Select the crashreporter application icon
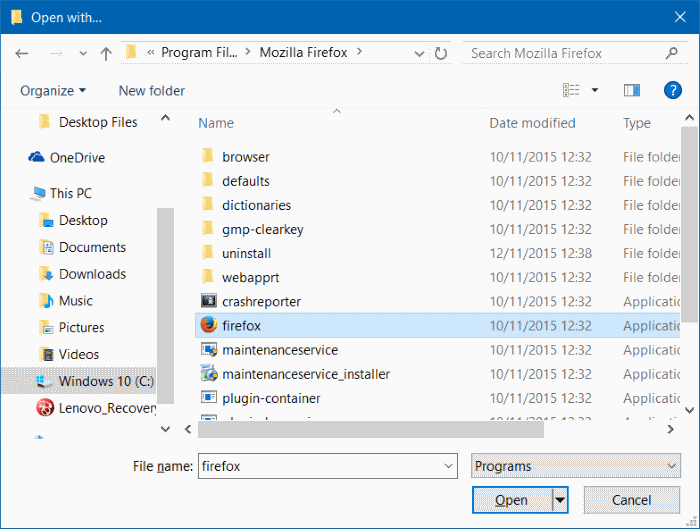 click(x=208, y=301)
